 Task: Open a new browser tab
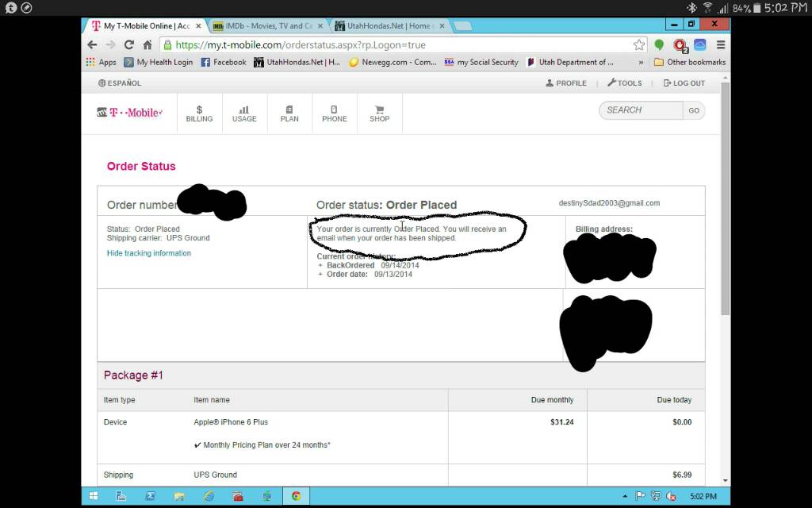click(462, 26)
